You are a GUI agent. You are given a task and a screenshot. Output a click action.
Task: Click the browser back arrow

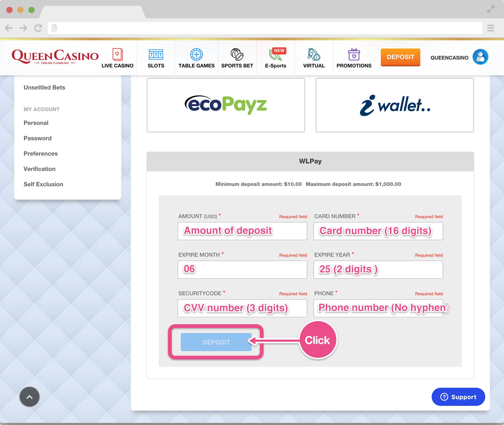[9, 28]
